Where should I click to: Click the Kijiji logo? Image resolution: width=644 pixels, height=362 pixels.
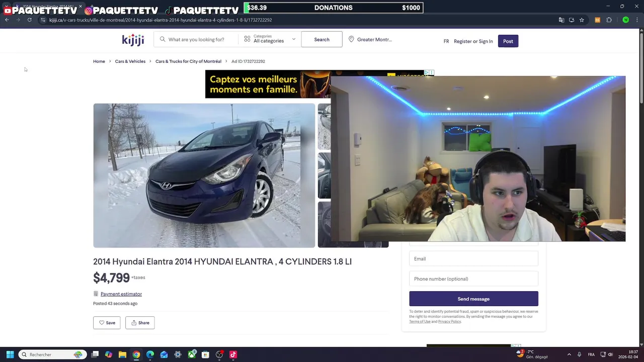[133, 40]
